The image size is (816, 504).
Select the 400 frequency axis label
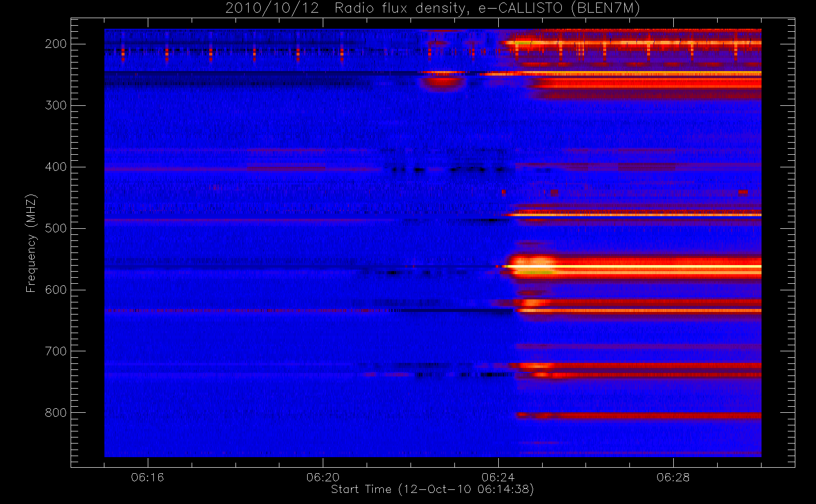55,167
